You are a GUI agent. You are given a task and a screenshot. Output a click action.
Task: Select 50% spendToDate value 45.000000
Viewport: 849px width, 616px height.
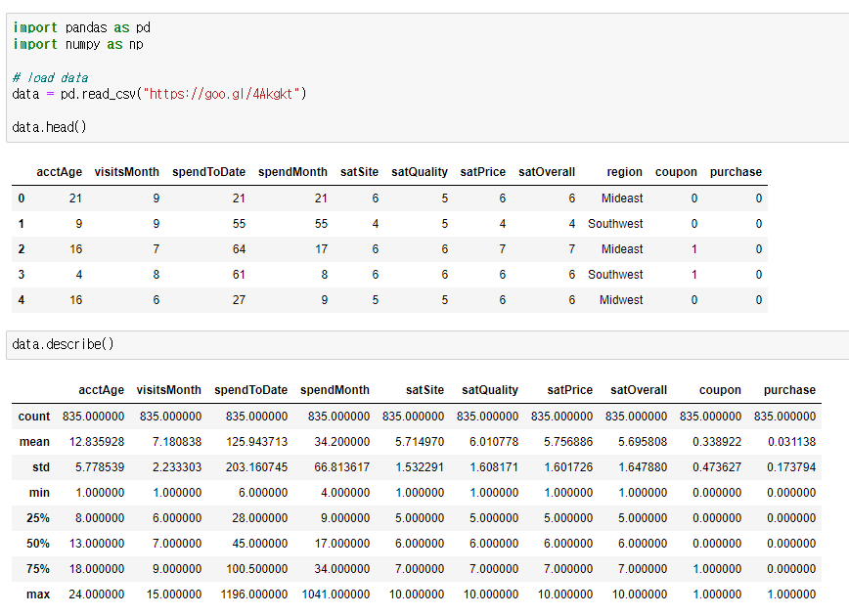tap(260, 544)
